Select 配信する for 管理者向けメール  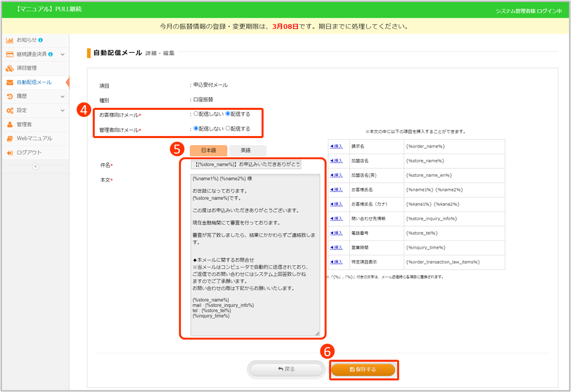pos(228,128)
